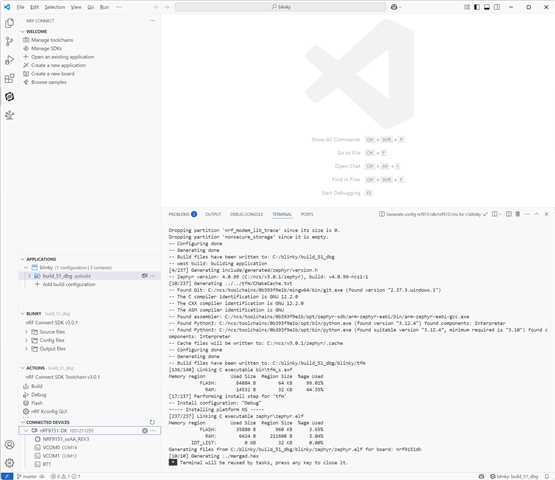Viewport: 555px width, 480px height.
Task: Go forward with navigation arrow
Action: point(167,7)
